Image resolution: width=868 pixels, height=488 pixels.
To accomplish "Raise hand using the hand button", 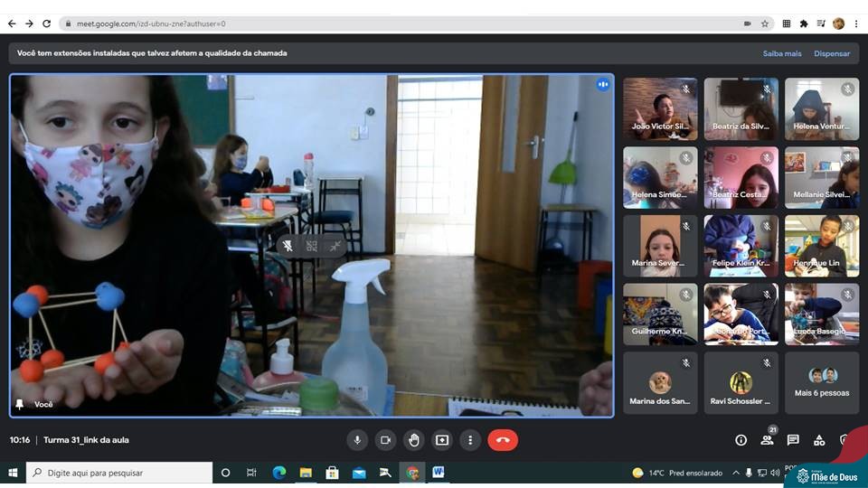I will 413,440.
